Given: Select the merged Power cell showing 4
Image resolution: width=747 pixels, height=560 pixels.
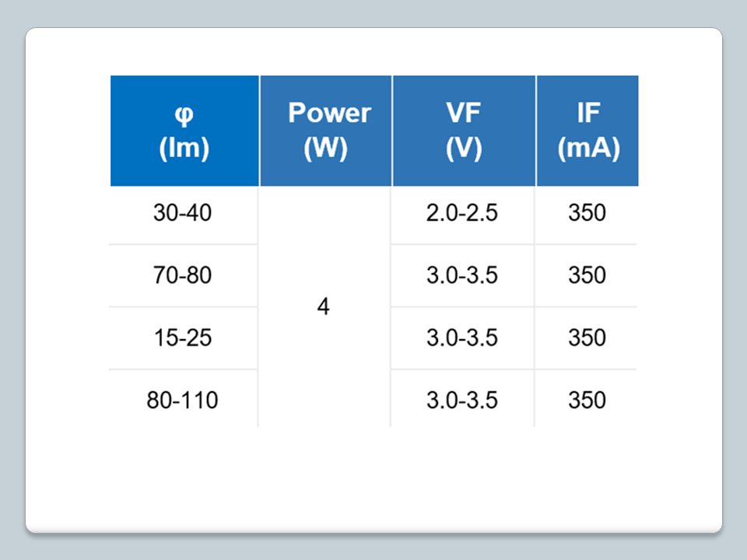Looking at the screenshot, I should 324,307.
